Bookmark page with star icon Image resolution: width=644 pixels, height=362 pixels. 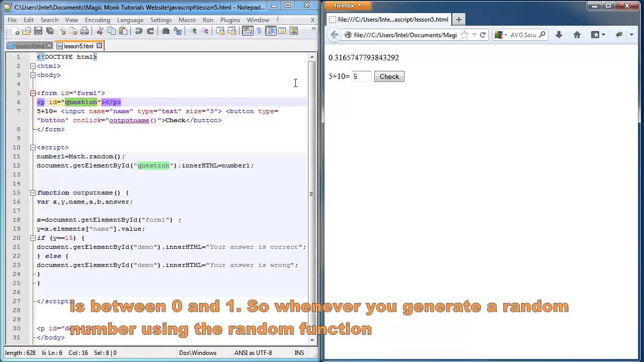464,35
